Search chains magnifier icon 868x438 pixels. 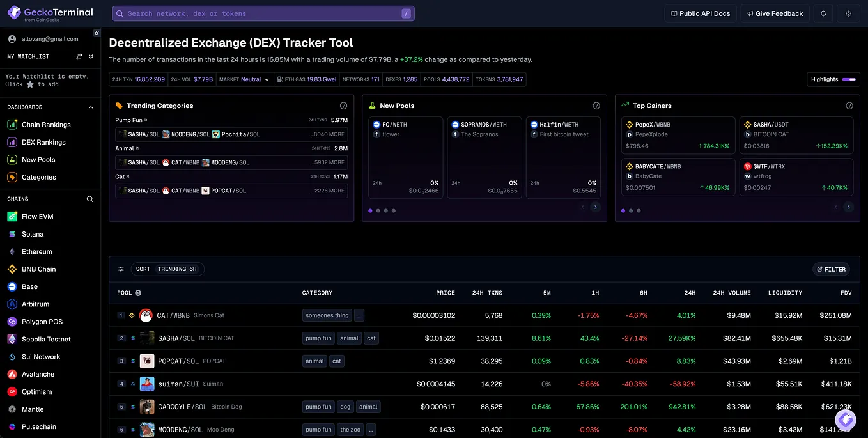coord(90,199)
